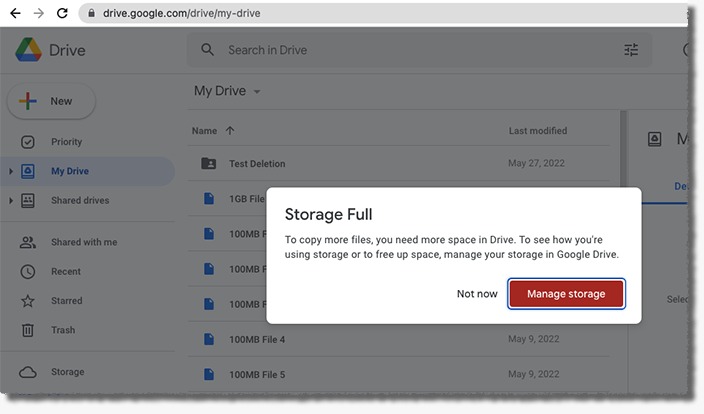This screenshot has height=414, width=704.
Task: Dismiss dialog with Not now
Action: point(477,294)
